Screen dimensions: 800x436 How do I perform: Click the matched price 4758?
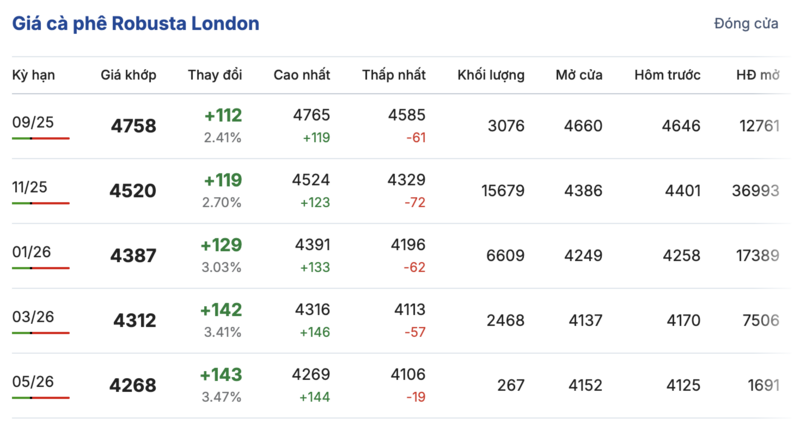(x=132, y=126)
